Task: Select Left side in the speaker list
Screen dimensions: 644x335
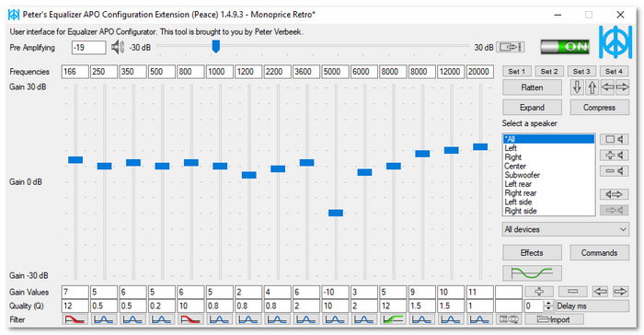Action: [548, 202]
